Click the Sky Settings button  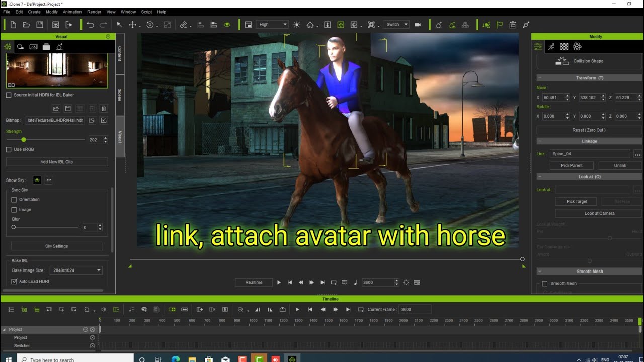coord(57,246)
